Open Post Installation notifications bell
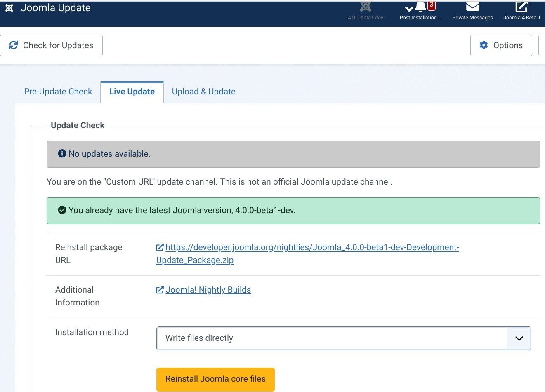 point(420,11)
